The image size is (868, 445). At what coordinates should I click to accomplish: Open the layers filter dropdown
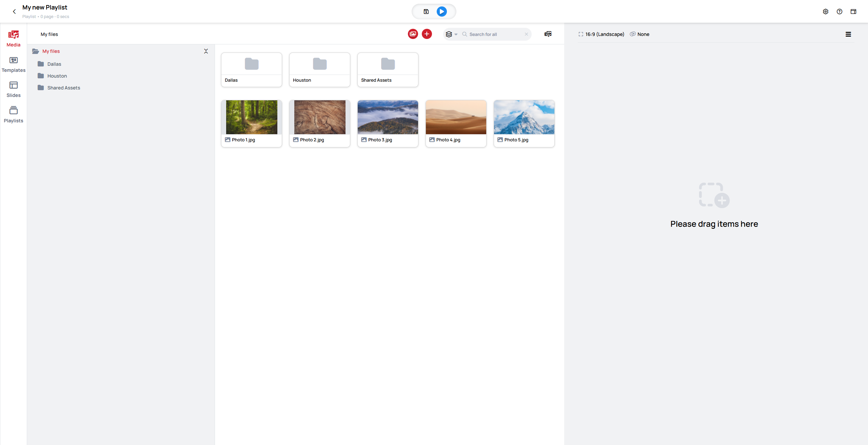coord(451,34)
